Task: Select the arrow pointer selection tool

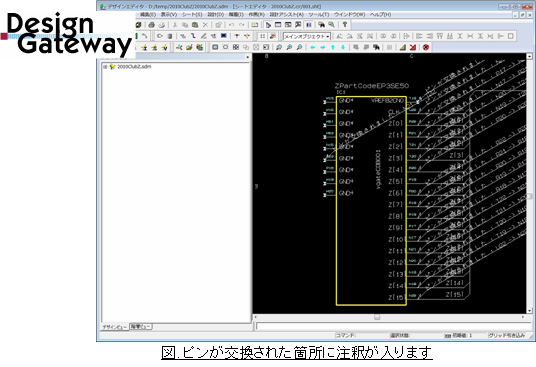Action: [268, 25]
